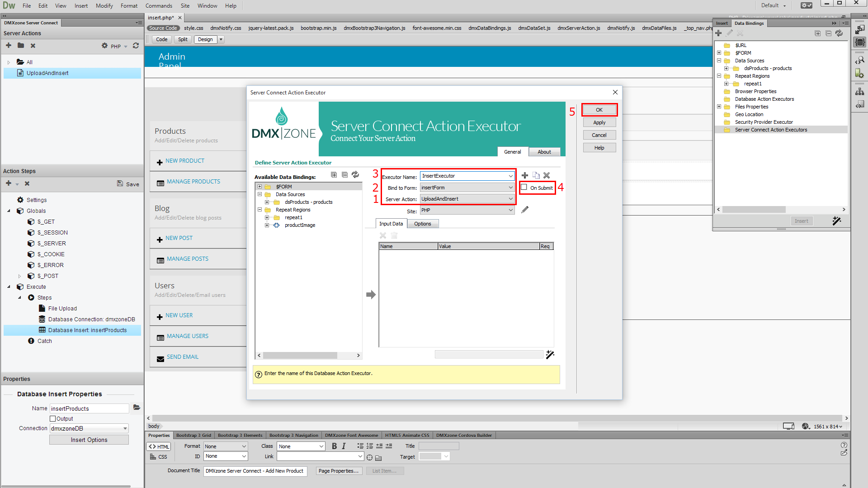This screenshot has height=488, width=868.
Task: Delete the selected server action with X icon
Action: coord(33,46)
